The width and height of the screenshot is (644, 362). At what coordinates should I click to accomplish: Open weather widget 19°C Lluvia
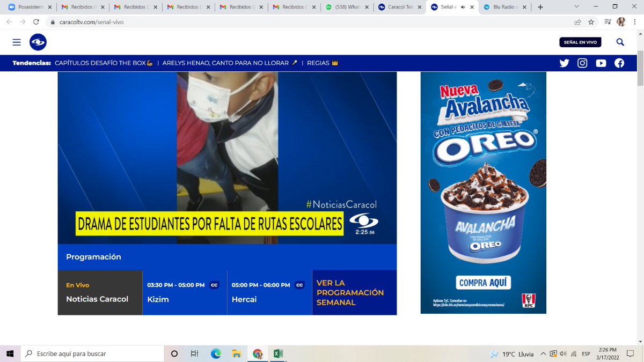512,354
